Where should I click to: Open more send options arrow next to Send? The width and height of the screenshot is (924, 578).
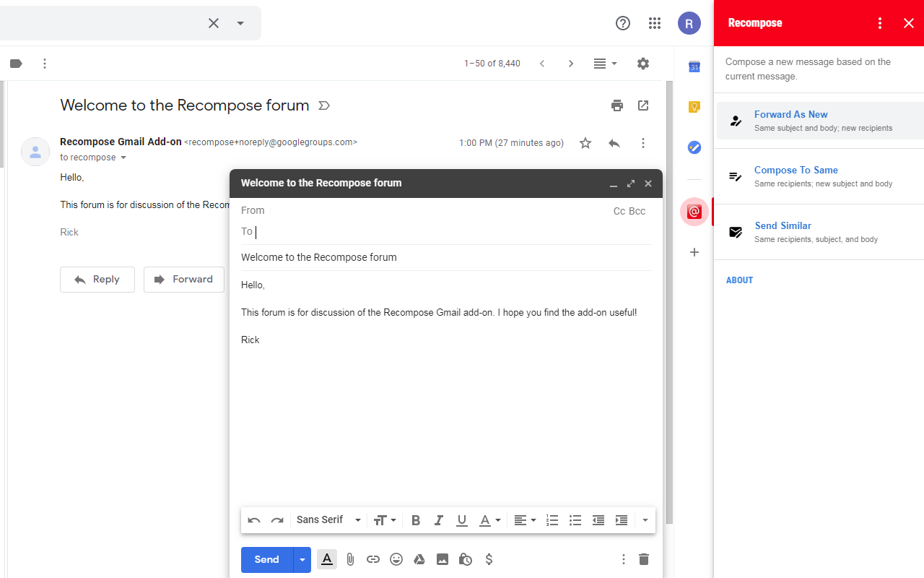coord(302,560)
